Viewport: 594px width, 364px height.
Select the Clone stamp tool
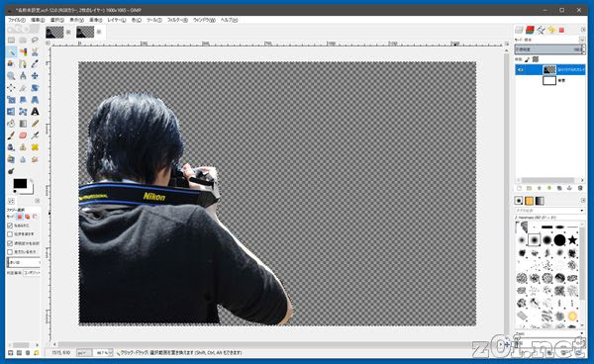23,147
